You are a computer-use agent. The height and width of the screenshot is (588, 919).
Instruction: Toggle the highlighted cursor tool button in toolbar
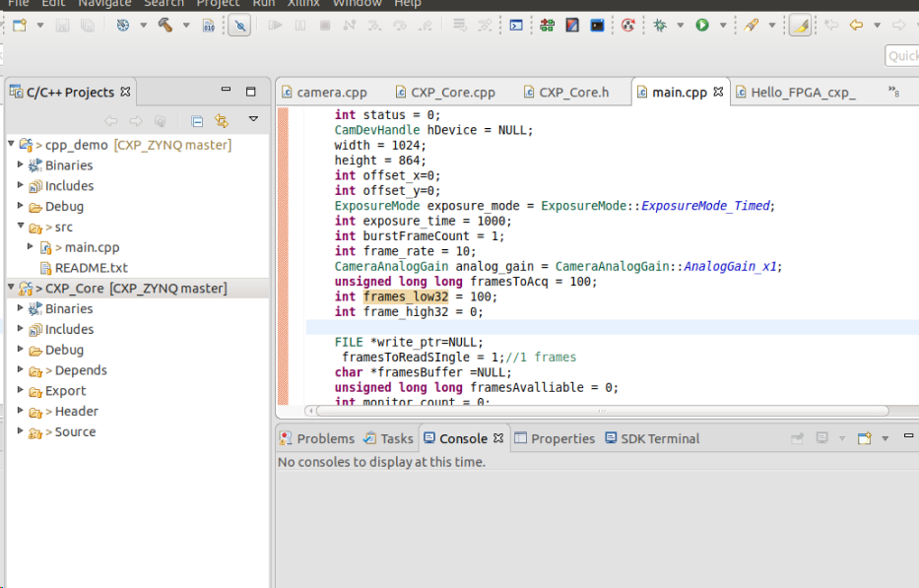tap(238, 26)
